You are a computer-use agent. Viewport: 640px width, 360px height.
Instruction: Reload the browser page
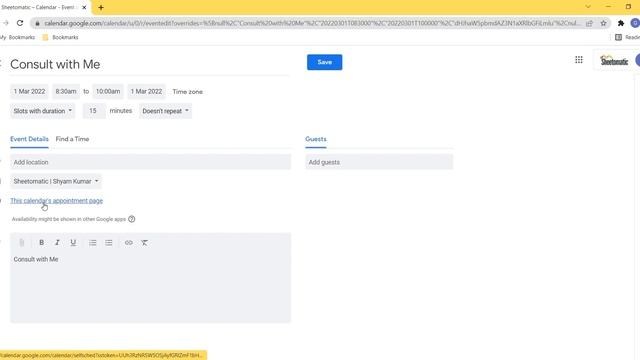(20, 23)
